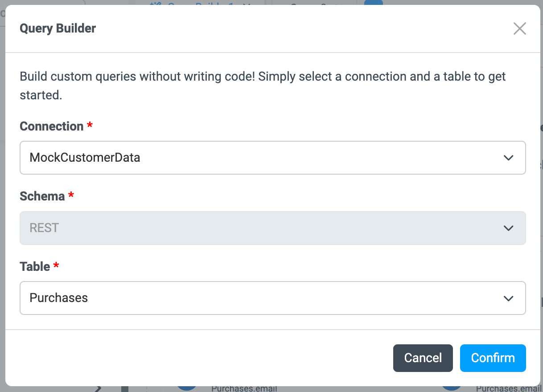Click the chevron arrow at bottom left
Image resolution: width=543 pixels, height=392 pixels.
pyautogui.click(x=98, y=387)
